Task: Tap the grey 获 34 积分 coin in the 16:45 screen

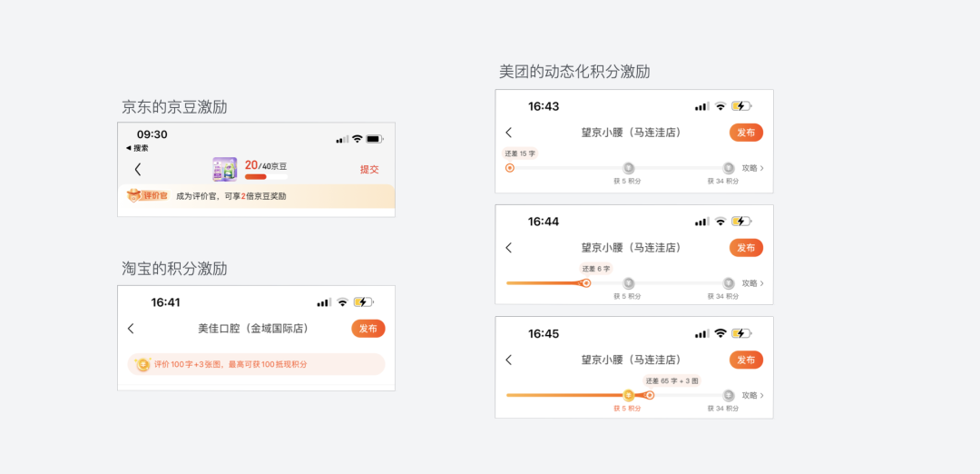Action: coord(728,395)
